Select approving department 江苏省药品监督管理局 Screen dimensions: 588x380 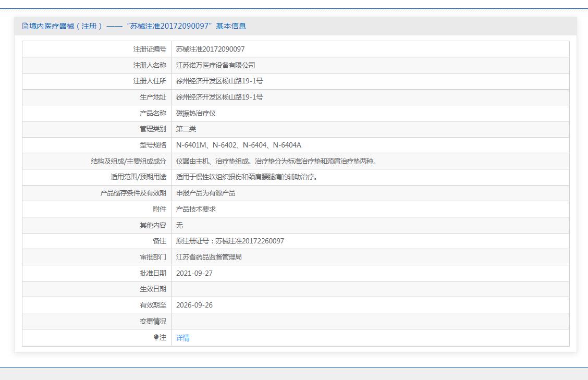[x=209, y=258]
